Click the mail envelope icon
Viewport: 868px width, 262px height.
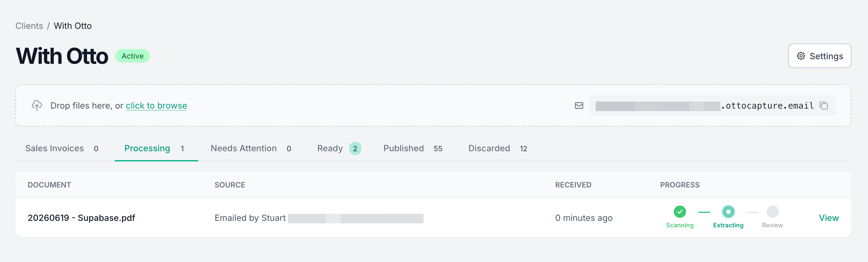click(x=579, y=106)
